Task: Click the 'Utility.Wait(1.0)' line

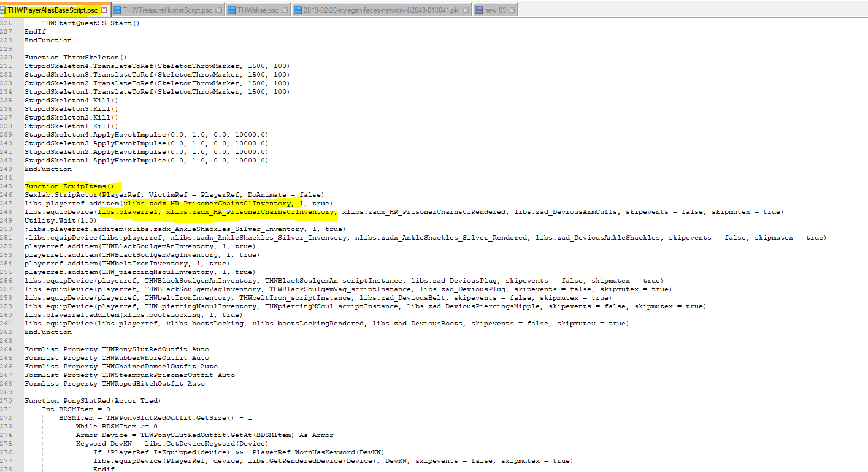Action: click(x=61, y=220)
